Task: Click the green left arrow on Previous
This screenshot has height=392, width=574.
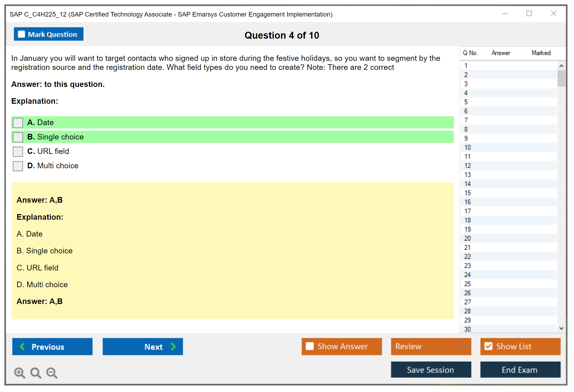Action: tap(22, 346)
